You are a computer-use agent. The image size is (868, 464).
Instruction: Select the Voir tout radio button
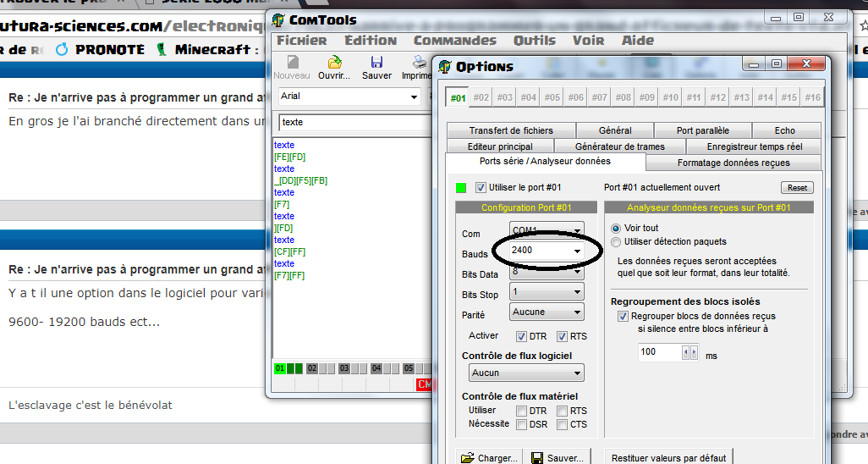(616, 229)
